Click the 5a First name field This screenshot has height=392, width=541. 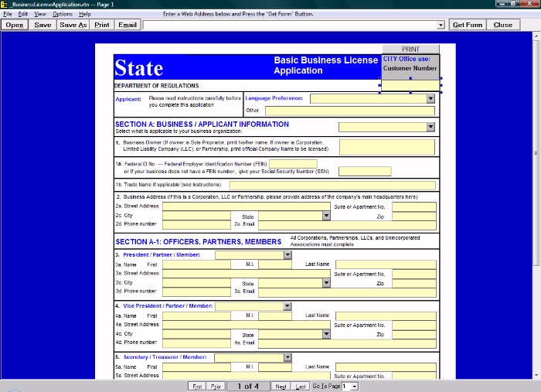point(196,366)
